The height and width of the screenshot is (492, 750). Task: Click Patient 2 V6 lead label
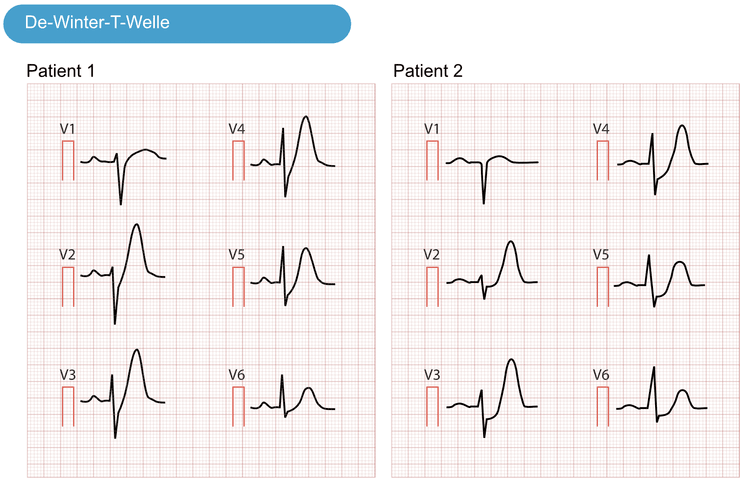point(601,375)
